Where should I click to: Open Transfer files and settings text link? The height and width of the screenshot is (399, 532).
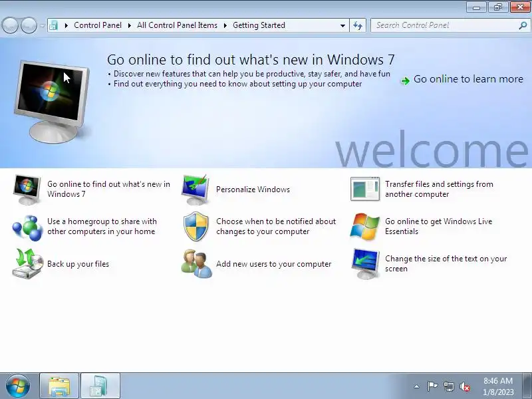pos(439,189)
